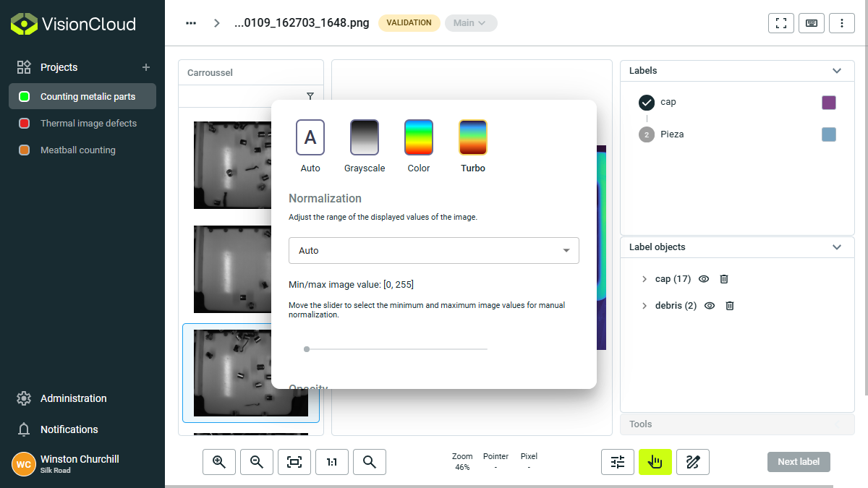Activate the pan hand tool
Viewport: 868px width, 488px height.
[655, 461]
